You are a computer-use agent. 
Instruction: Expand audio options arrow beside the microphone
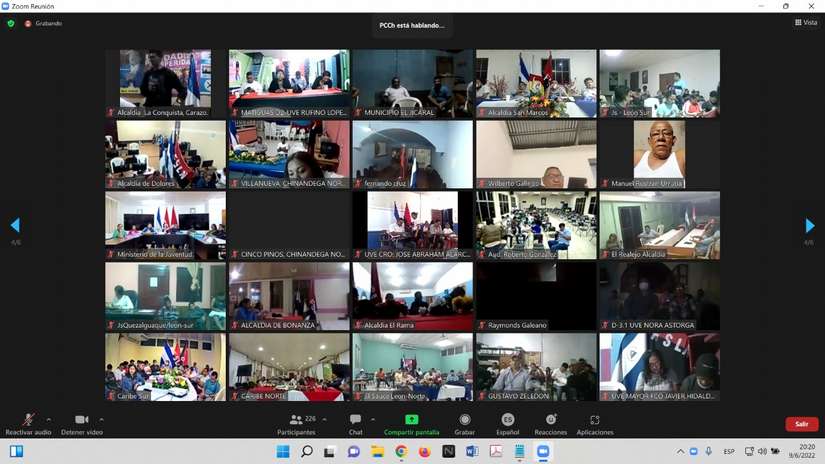[49, 420]
